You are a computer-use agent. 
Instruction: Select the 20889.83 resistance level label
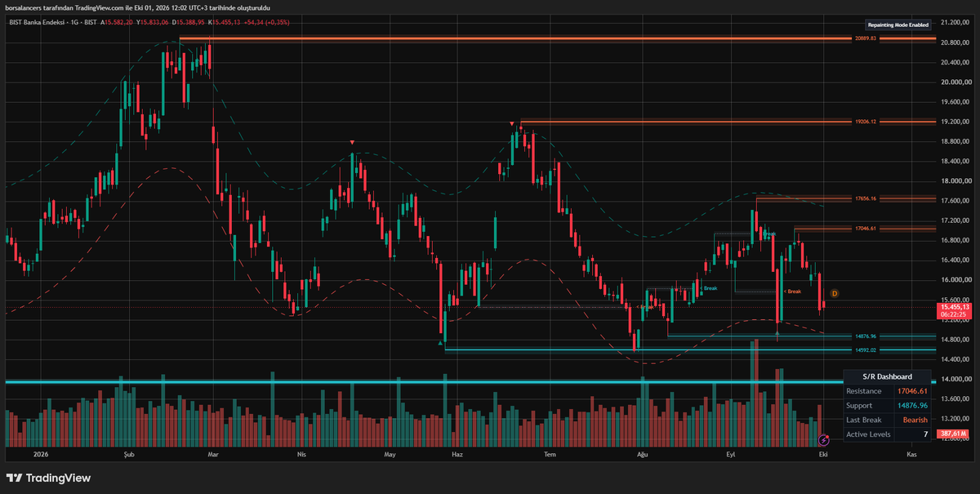coord(866,38)
